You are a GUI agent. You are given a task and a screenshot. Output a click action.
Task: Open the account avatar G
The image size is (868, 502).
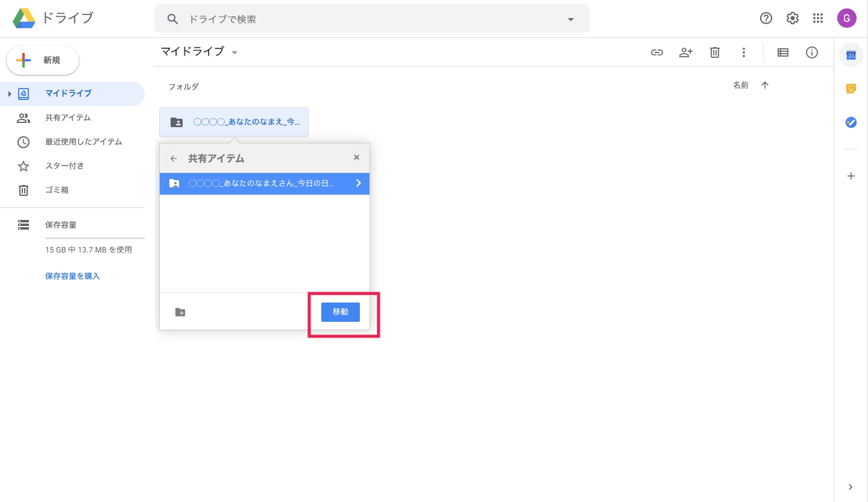[x=847, y=18]
